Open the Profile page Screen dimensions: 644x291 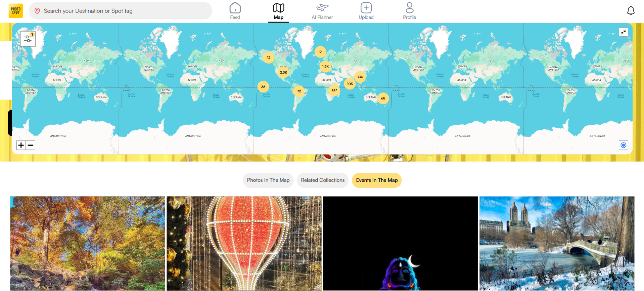410,11
